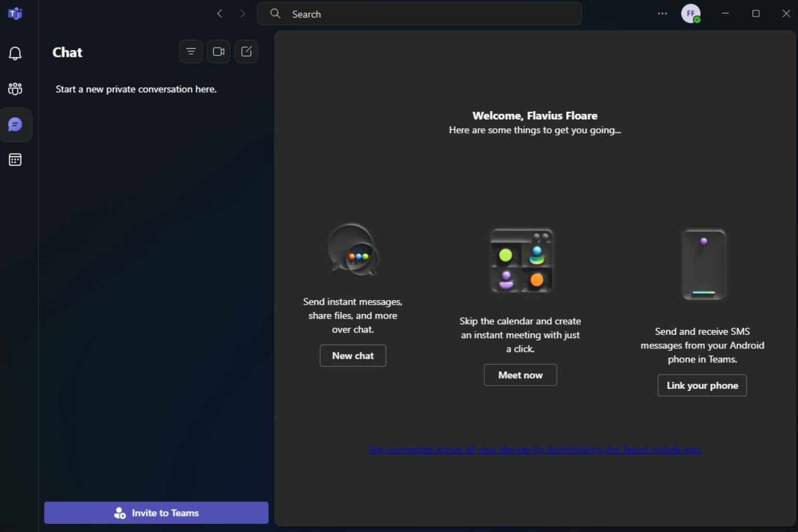
Task: Open the Community people icon in sidebar
Action: pos(15,89)
